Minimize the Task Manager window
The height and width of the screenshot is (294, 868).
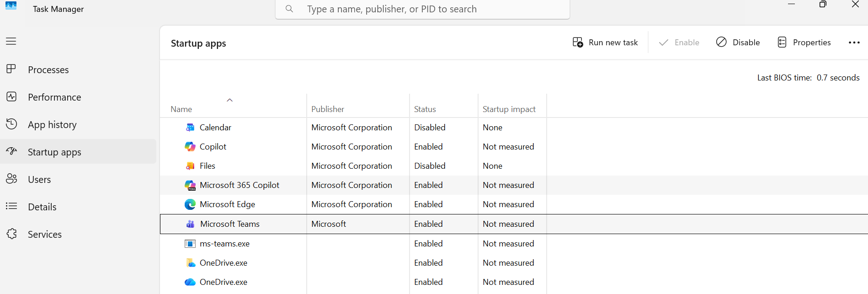point(791,5)
